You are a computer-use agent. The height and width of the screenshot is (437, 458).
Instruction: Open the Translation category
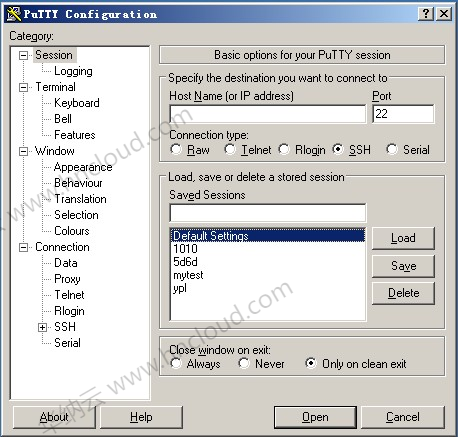[80, 199]
